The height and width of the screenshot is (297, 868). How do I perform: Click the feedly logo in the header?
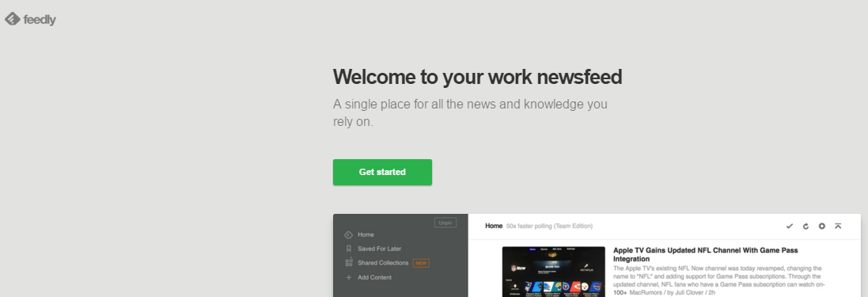pyautogui.click(x=30, y=19)
